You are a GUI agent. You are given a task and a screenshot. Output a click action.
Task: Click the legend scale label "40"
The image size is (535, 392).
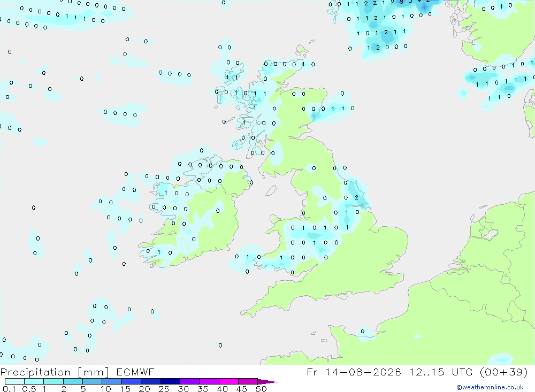pyautogui.click(x=222, y=389)
